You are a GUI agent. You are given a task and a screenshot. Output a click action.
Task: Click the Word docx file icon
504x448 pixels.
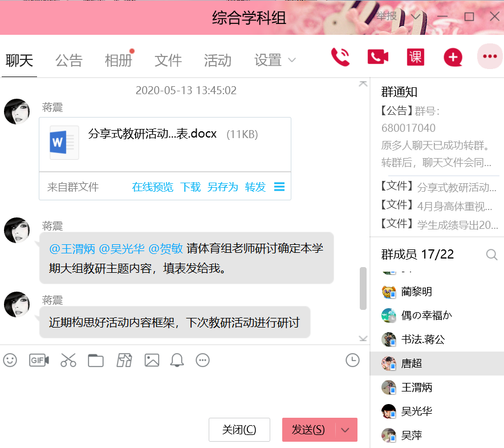pyautogui.click(x=63, y=142)
